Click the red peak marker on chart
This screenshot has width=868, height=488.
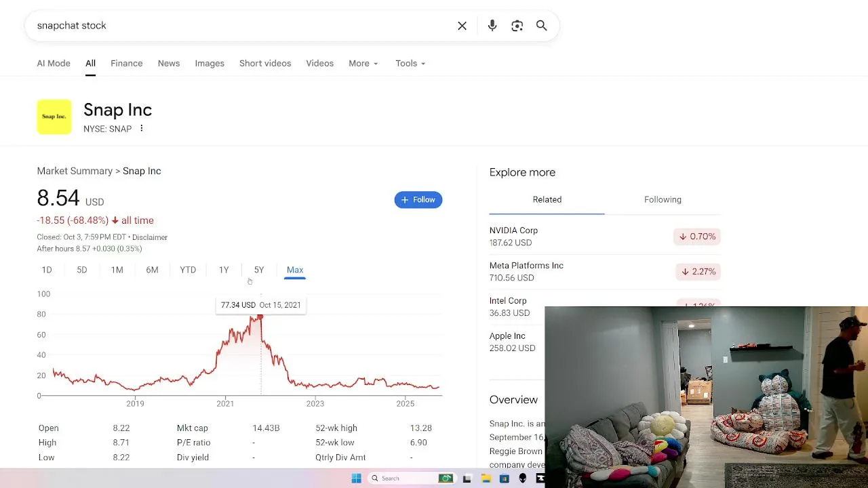[x=260, y=317]
